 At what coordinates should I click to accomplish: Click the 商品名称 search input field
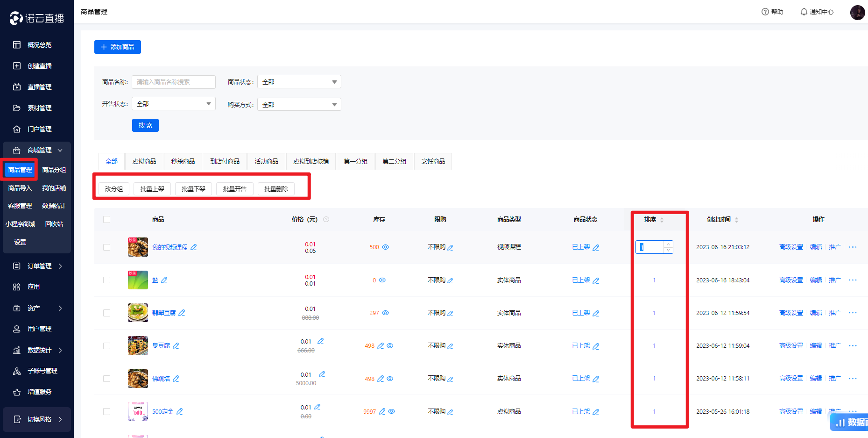tap(173, 82)
